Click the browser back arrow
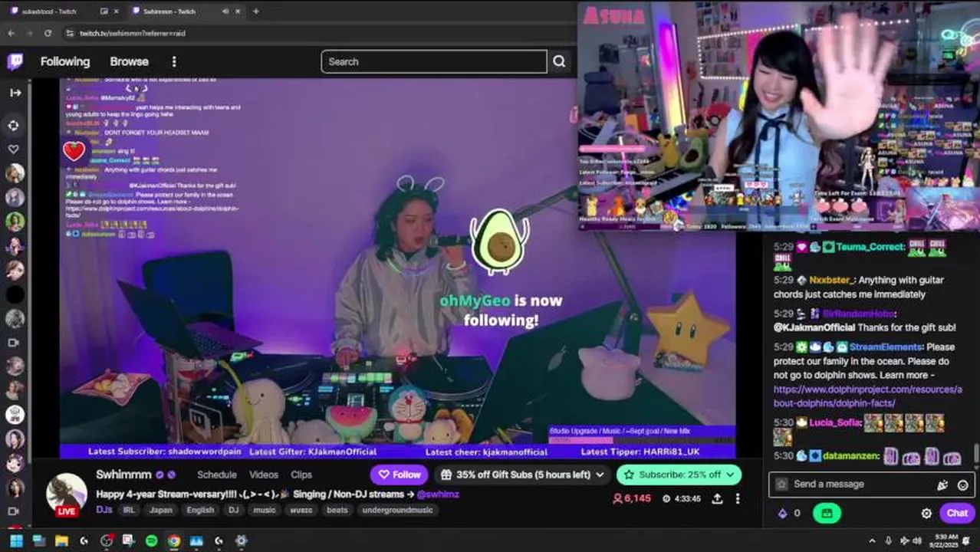Image resolution: width=980 pixels, height=552 pixels. click(x=11, y=33)
